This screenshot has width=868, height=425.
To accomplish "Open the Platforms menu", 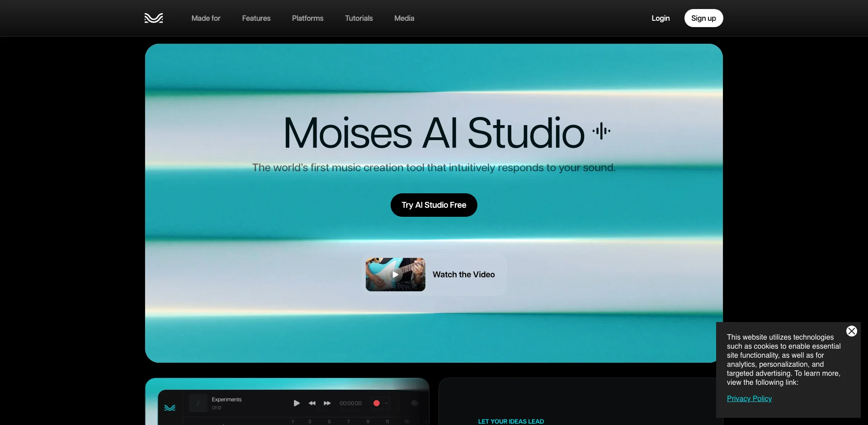I will click(x=307, y=18).
